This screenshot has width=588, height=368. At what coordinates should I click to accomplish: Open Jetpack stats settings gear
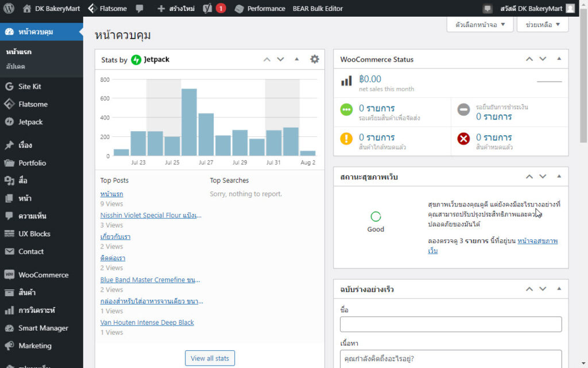tap(314, 59)
